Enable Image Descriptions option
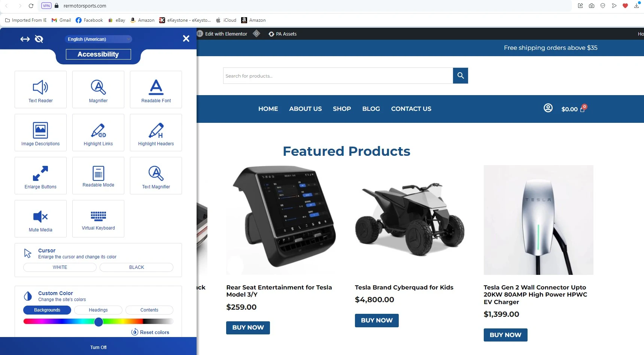The width and height of the screenshot is (644, 355). click(x=40, y=133)
